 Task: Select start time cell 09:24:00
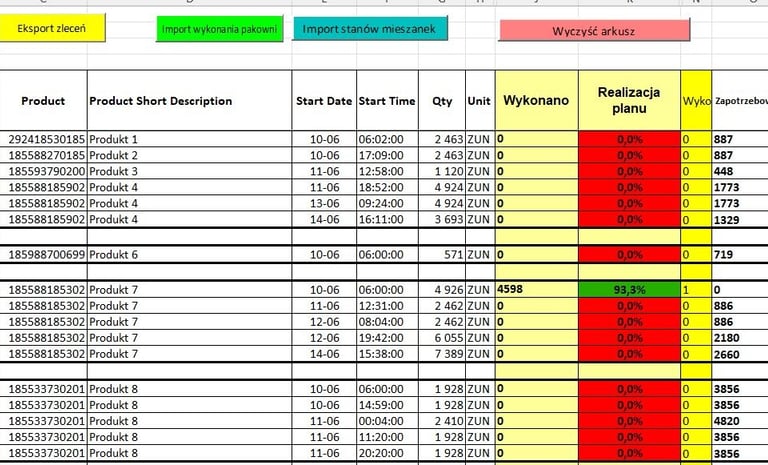click(x=387, y=203)
